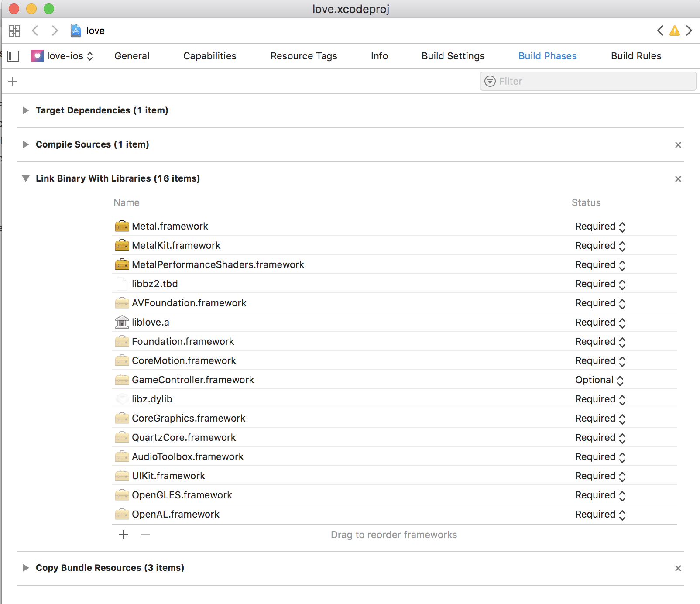Select the libz.dylib row name
Screen dimensions: 700x604
pos(152,399)
